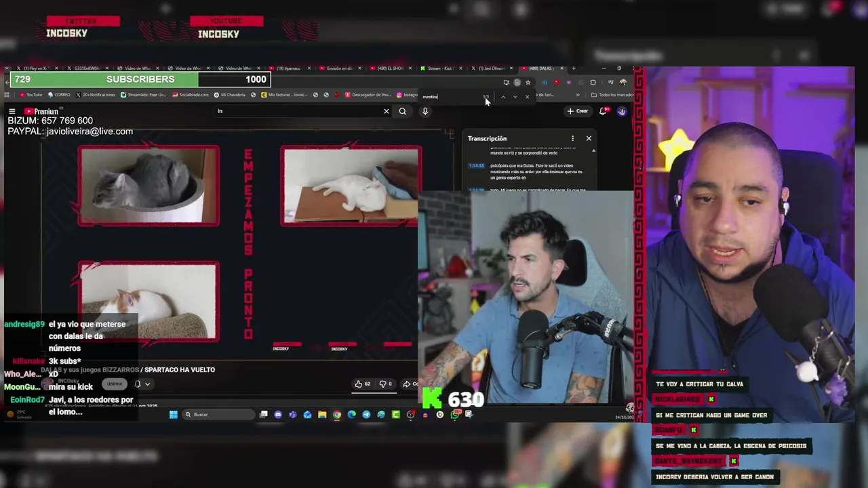Open Discord from the taskbar
The height and width of the screenshot is (488, 868).
point(278,415)
